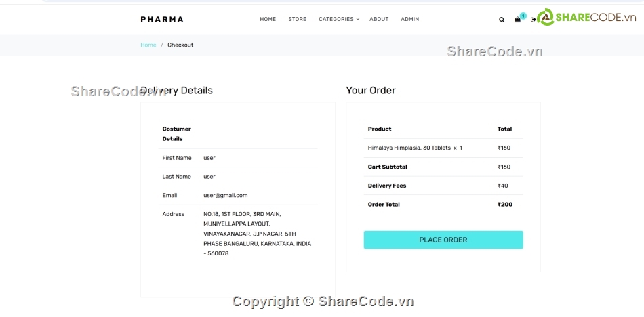The height and width of the screenshot is (317, 644).
Task: Click the ₹40 delivery fees amount
Action: pyautogui.click(x=502, y=186)
